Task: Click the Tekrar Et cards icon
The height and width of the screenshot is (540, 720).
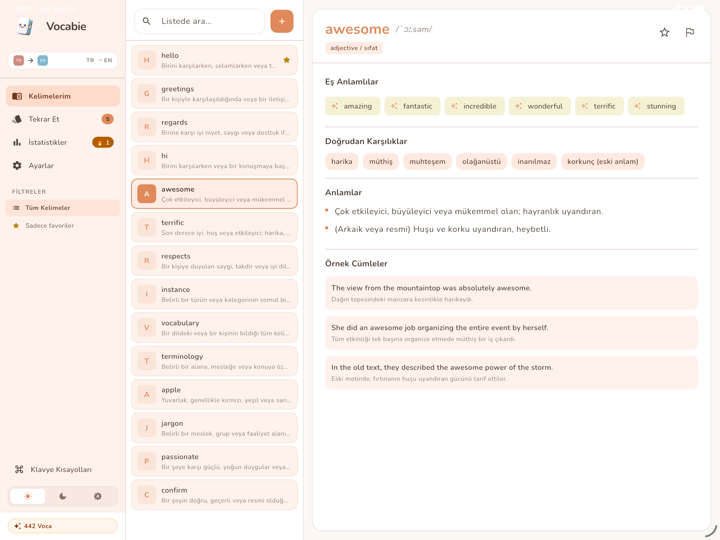Action: (17, 119)
